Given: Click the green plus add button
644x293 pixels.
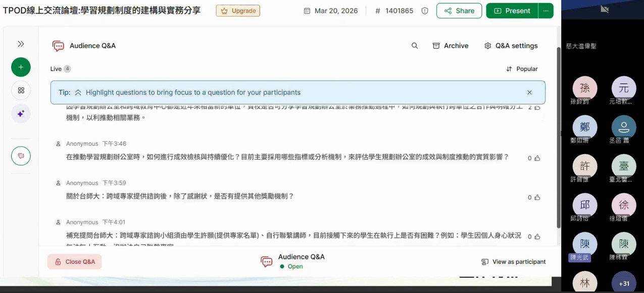Looking at the screenshot, I should [x=21, y=67].
